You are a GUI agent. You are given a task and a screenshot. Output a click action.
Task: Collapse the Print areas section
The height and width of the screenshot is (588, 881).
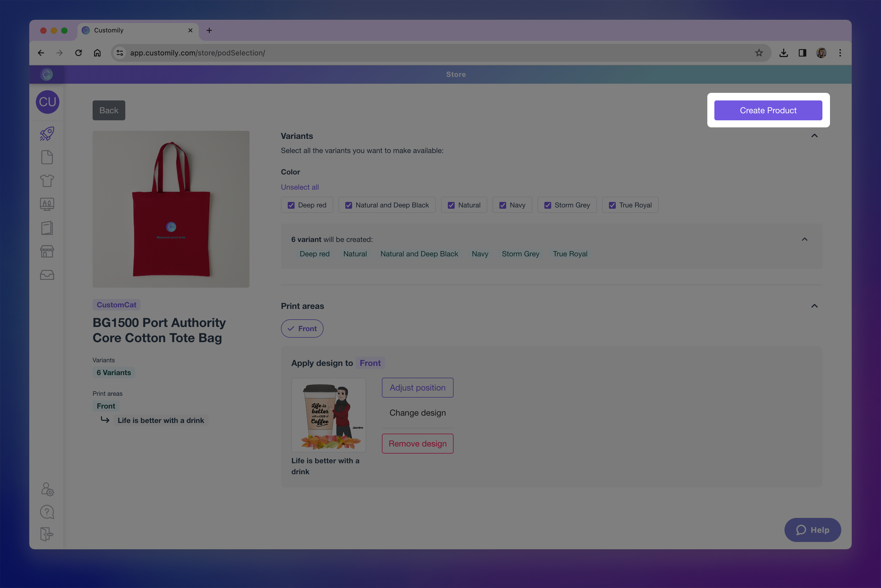pyautogui.click(x=814, y=306)
